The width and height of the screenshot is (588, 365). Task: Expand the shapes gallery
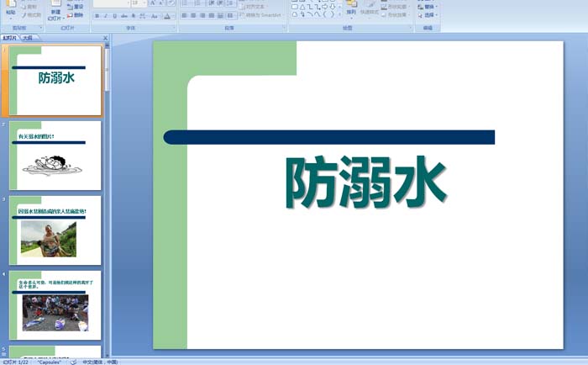coord(339,14)
